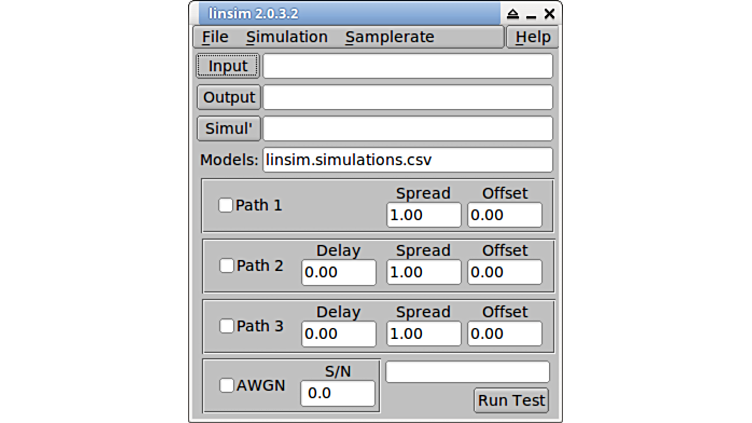Image resolution: width=752 pixels, height=423 pixels.
Task: Click the Path 3 Offset field
Action: pos(504,333)
